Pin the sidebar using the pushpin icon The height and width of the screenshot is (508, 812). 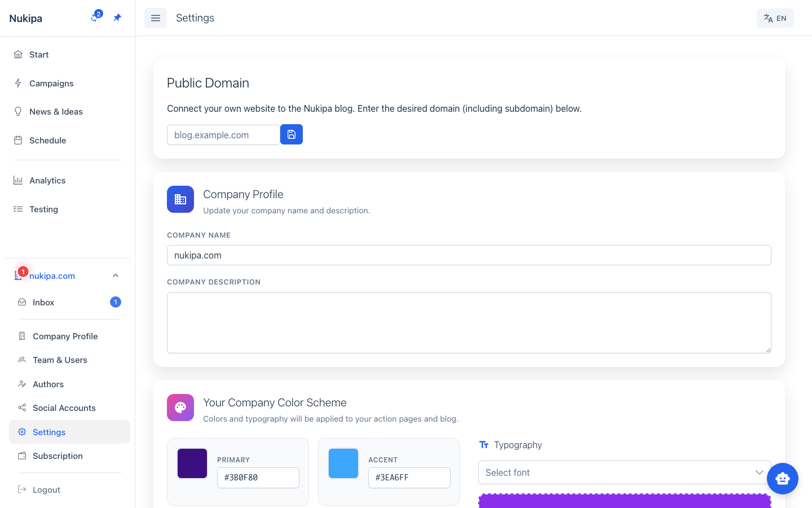click(117, 17)
